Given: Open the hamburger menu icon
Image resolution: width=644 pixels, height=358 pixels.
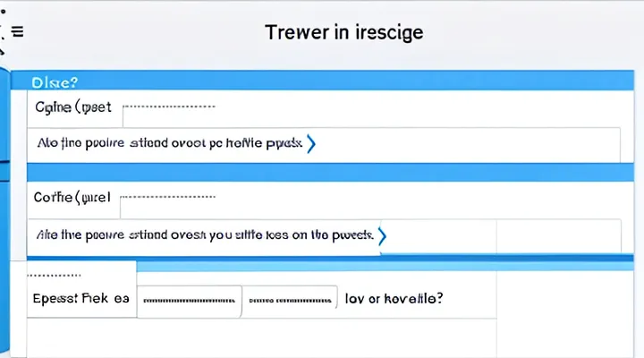Looking at the screenshot, I should [16, 32].
